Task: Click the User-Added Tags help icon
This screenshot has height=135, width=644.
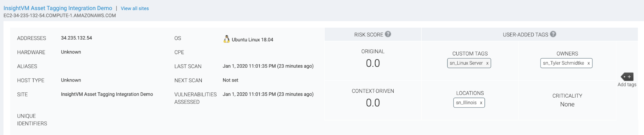Action: click(553, 34)
